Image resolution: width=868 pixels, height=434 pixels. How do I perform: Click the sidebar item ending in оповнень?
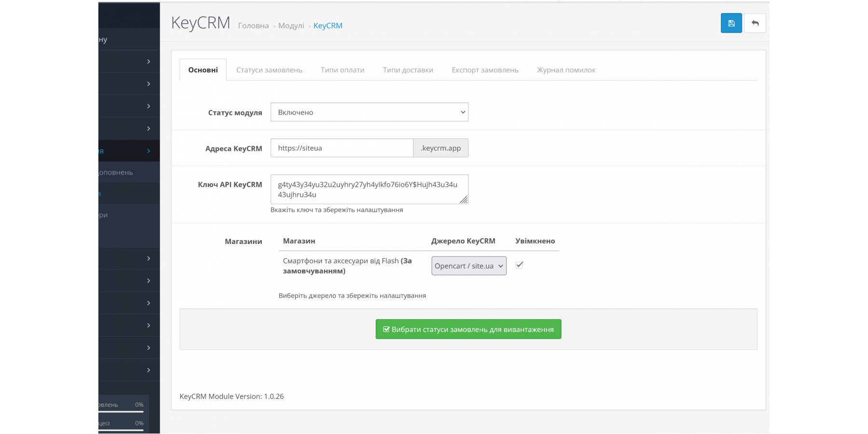(129, 172)
